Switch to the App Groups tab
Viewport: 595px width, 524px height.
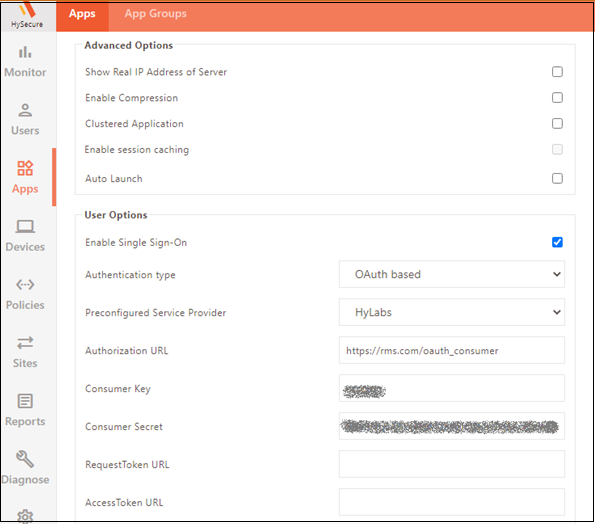click(156, 14)
